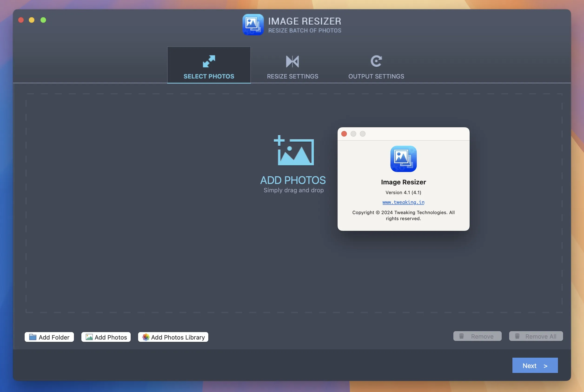Click the Add Folder button
584x392 pixels.
coord(49,337)
